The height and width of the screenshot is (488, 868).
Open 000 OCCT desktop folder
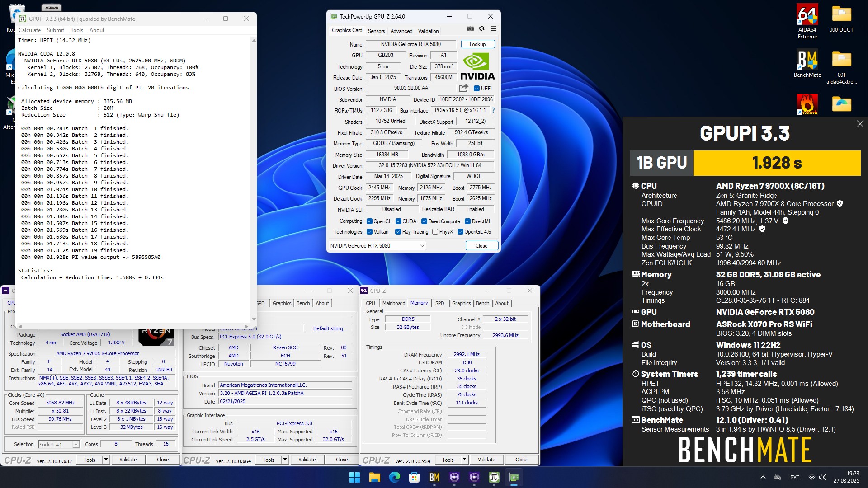click(841, 19)
